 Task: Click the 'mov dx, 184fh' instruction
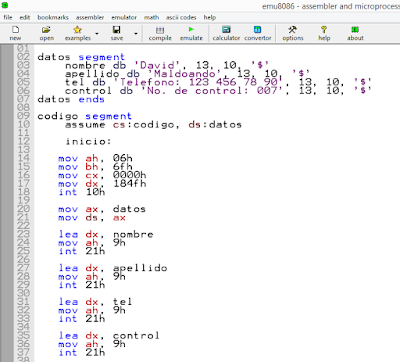[x=102, y=184]
